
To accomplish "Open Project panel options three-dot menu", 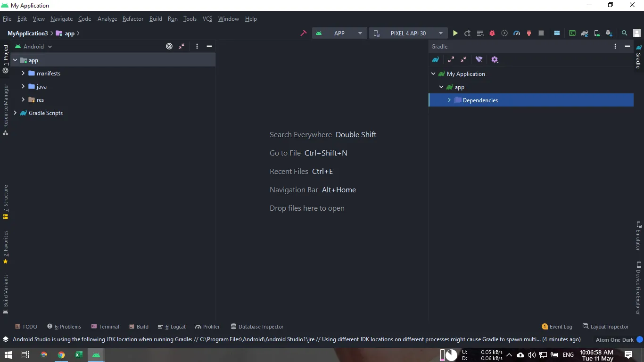I will pos(197,46).
